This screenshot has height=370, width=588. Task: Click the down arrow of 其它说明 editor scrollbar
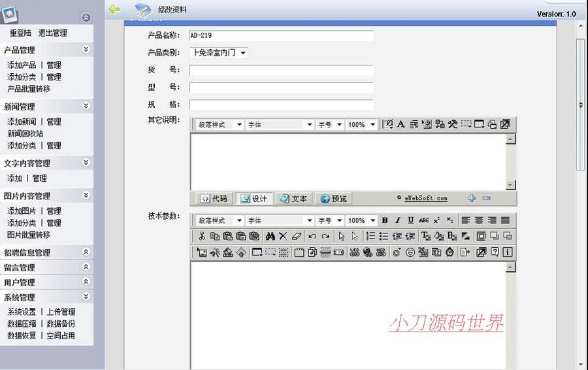pos(510,184)
